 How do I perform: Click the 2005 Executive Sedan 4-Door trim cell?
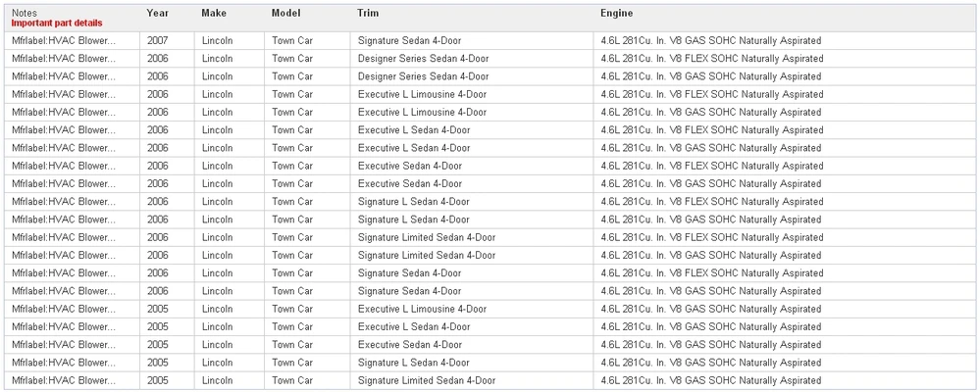point(409,345)
